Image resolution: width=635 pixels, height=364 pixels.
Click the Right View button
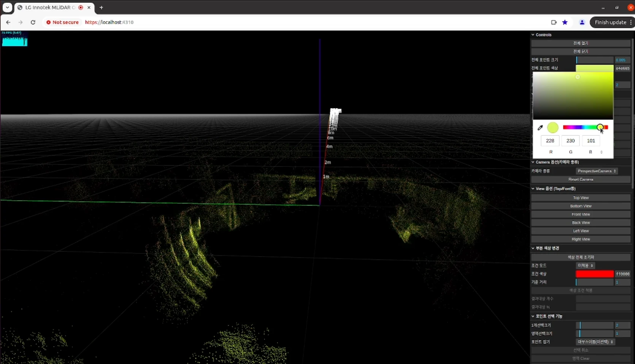click(581, 239)
